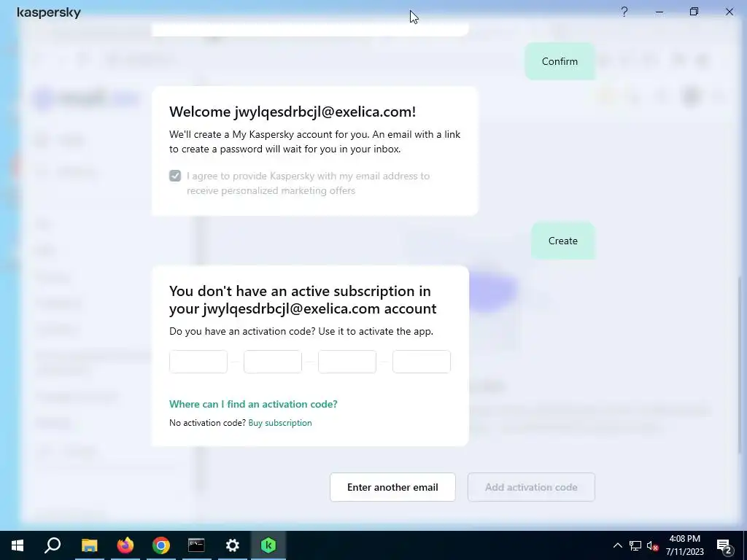Open the network status tray icon
This screenshot has width=747, height=560.
pos(635,545)
